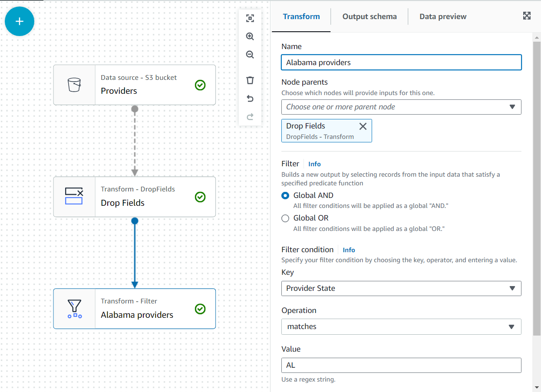
Task: Select the zoom out magnifier icon
Action: (250, 55)
